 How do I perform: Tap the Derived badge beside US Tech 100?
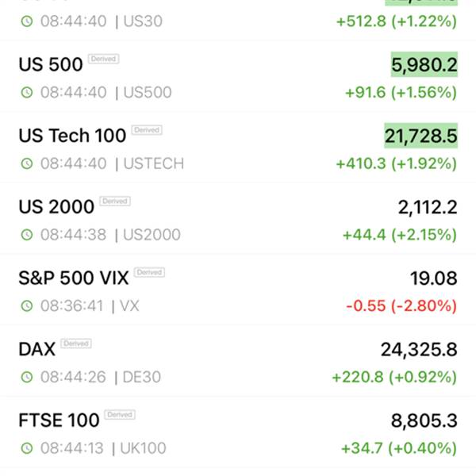coord(147,130)
